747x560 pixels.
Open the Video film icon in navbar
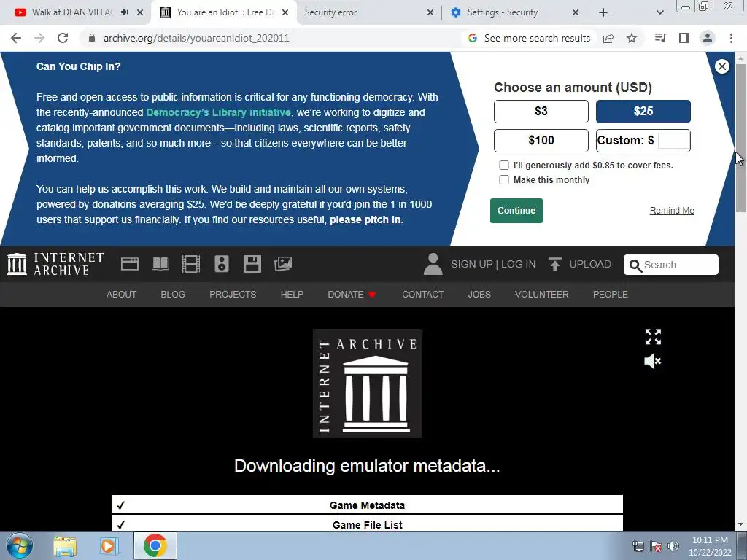191,264
